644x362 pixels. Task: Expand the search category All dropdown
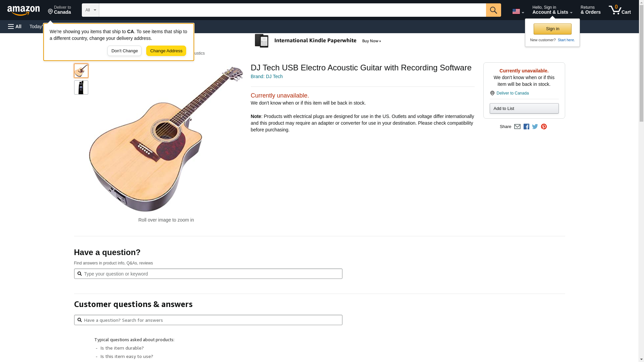pos(90,10)
